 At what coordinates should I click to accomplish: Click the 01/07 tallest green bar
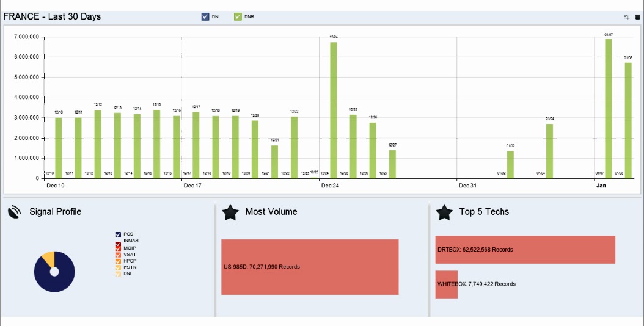coord(609,109)
